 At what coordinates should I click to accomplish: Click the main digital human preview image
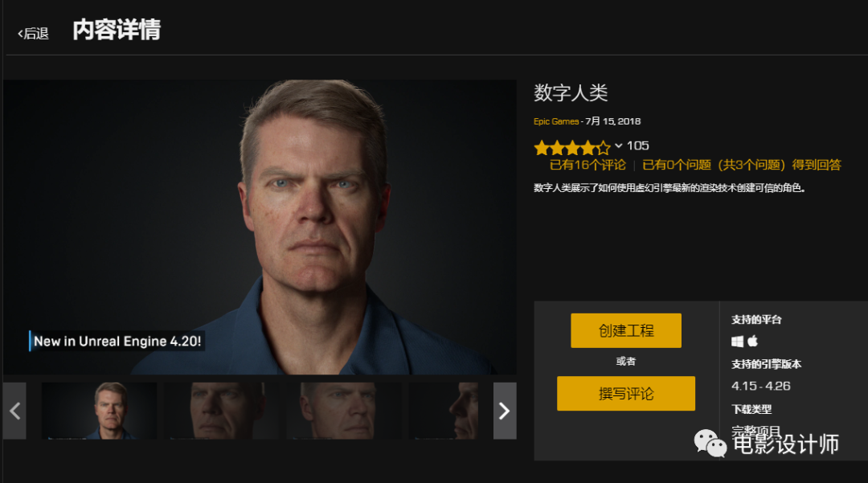pyautogui.click(x=260, y=227)
